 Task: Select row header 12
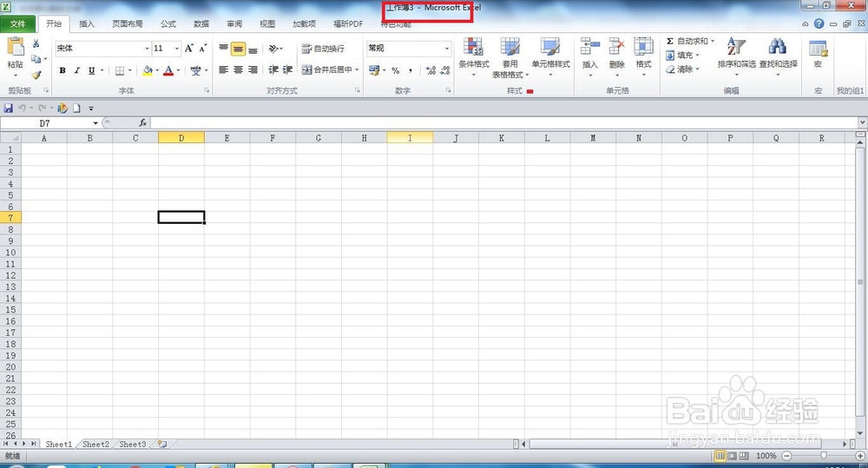pyautogui.click(x=10, y=275)
